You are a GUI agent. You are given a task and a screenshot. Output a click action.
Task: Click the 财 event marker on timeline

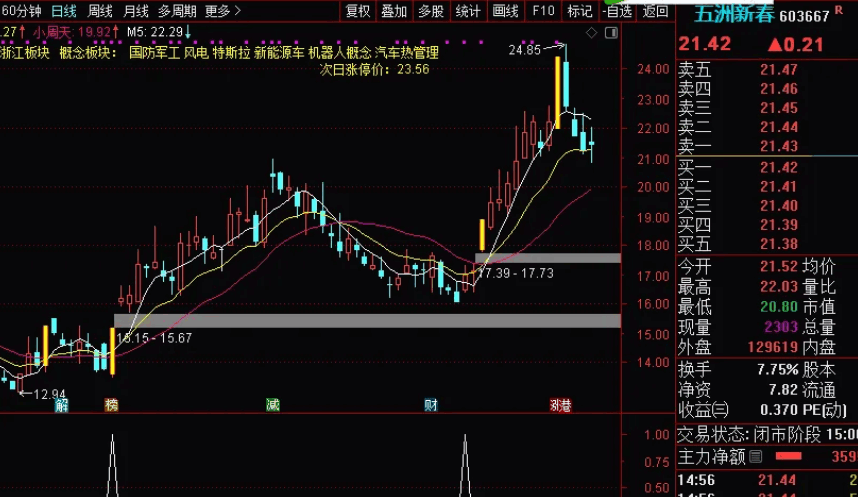(x=431, y=405)
